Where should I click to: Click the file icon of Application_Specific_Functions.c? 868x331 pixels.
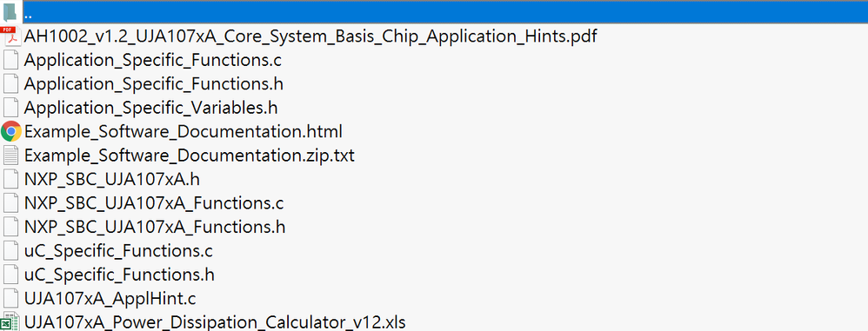(10, 60)
